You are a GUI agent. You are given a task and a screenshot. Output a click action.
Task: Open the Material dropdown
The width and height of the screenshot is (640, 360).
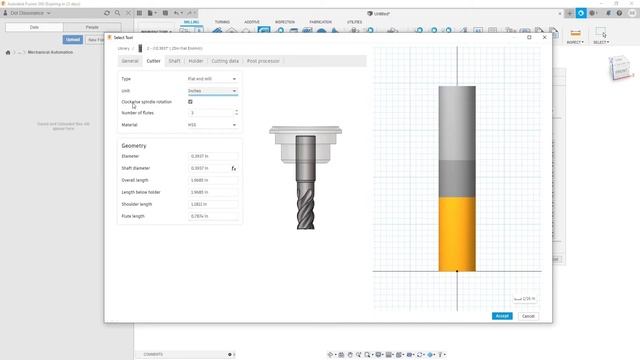click(x=212, y=125)
